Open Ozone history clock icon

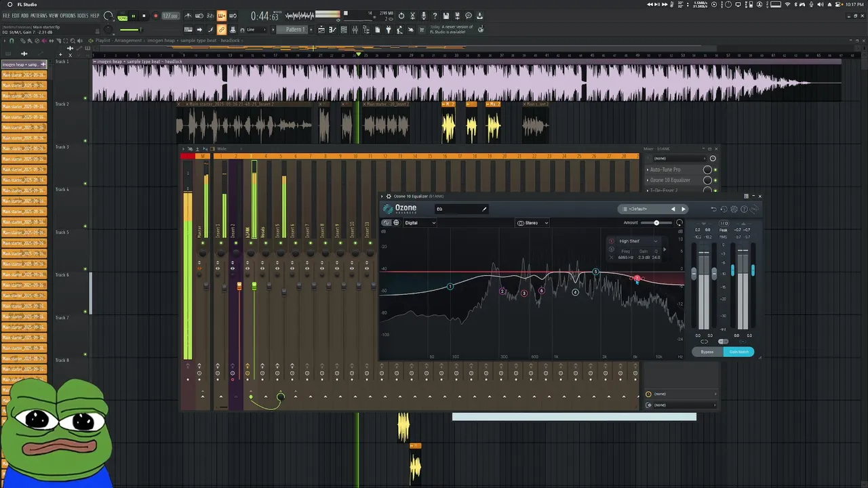[724, 209]
